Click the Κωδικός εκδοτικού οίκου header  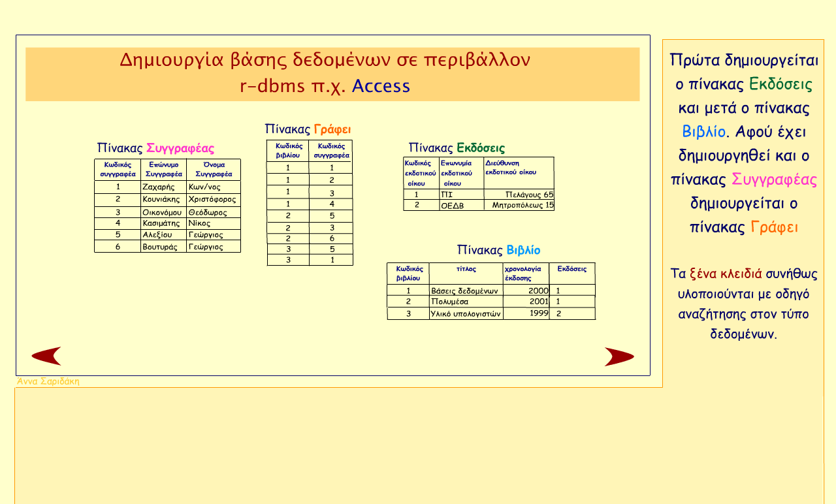(x=421, y=173)
